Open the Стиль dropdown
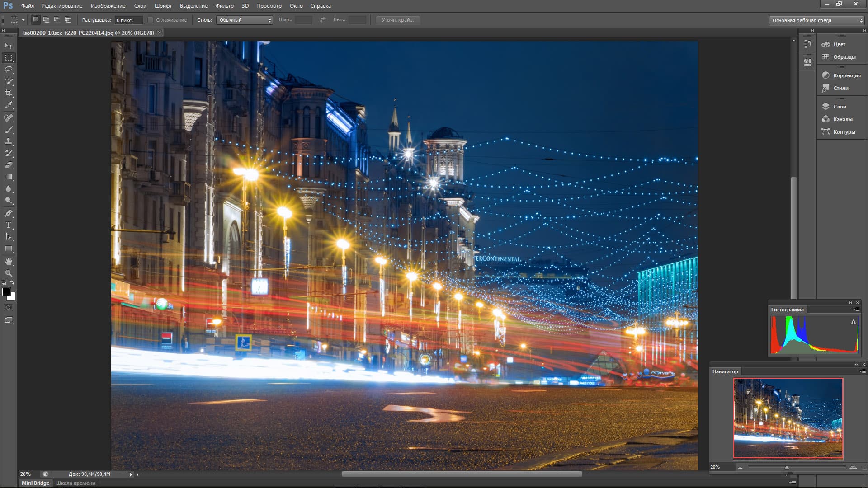This screenshot has width=868, height=488. (x=245, y=20)
